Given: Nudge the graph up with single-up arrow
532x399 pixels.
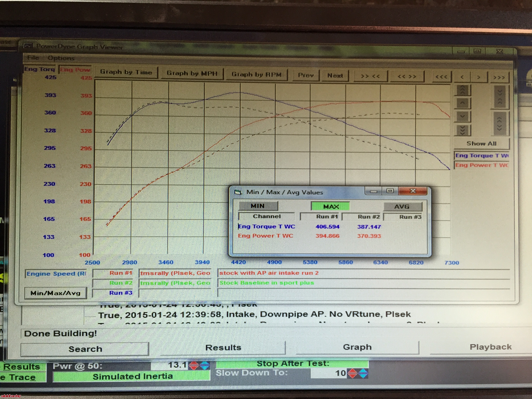Looking at the screenshot, I should [x=462, y=103].
